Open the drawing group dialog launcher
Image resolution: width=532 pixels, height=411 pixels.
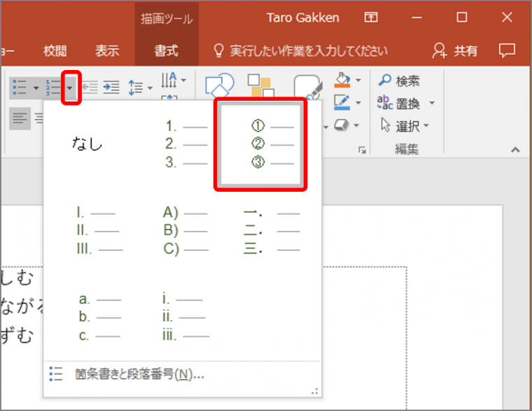pyautogui.click(x=363, y=150)
